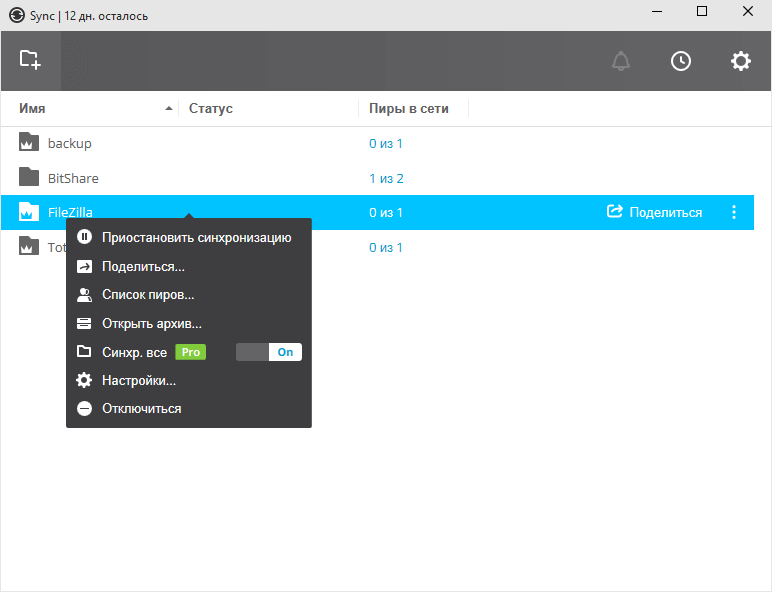Choose Приостановить синхронизацию
The image size is (772, 592).
coord(196,237)
